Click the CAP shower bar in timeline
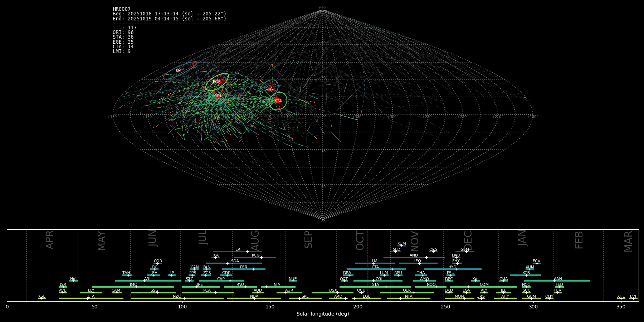This screenshot has height=322, width=644. click(x=222, y=281)
